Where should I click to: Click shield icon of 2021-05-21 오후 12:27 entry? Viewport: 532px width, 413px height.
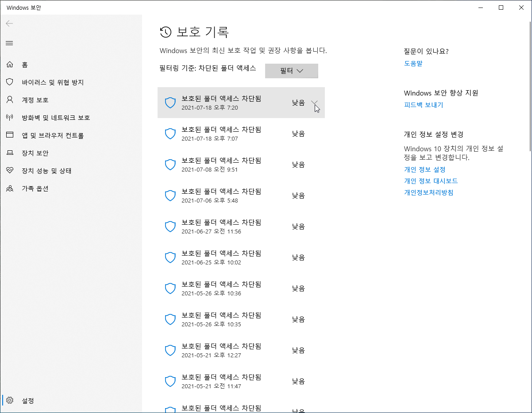(170, 350)
